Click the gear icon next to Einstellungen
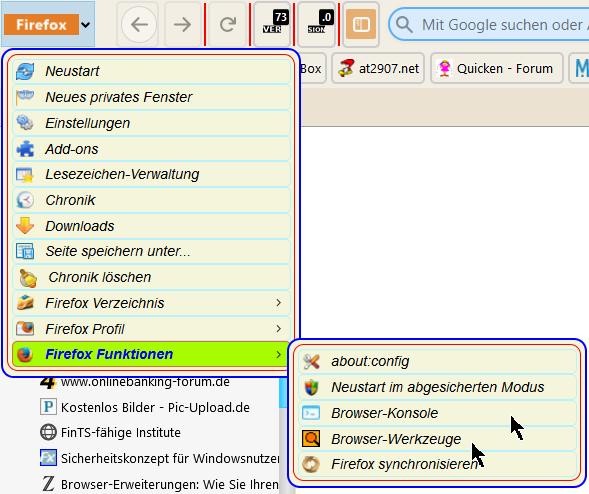The height and width of the screenshot is (494, 589). point(25,123)
